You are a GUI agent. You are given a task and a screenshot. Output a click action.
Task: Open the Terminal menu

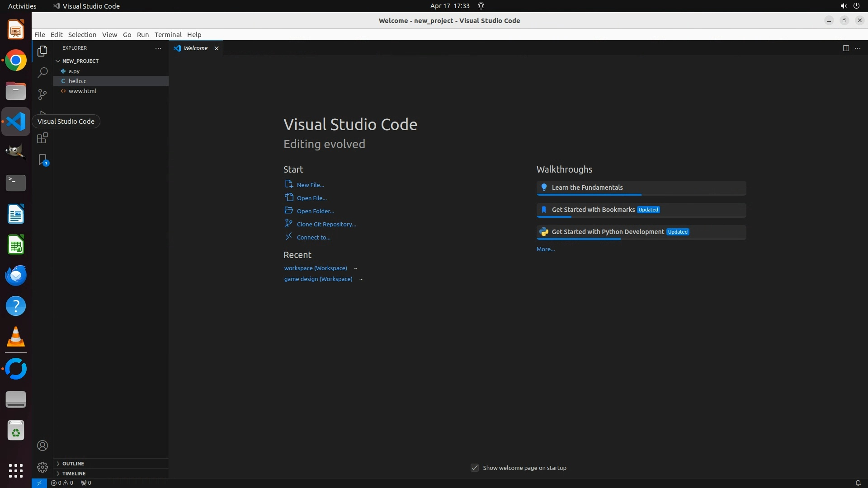168,34
